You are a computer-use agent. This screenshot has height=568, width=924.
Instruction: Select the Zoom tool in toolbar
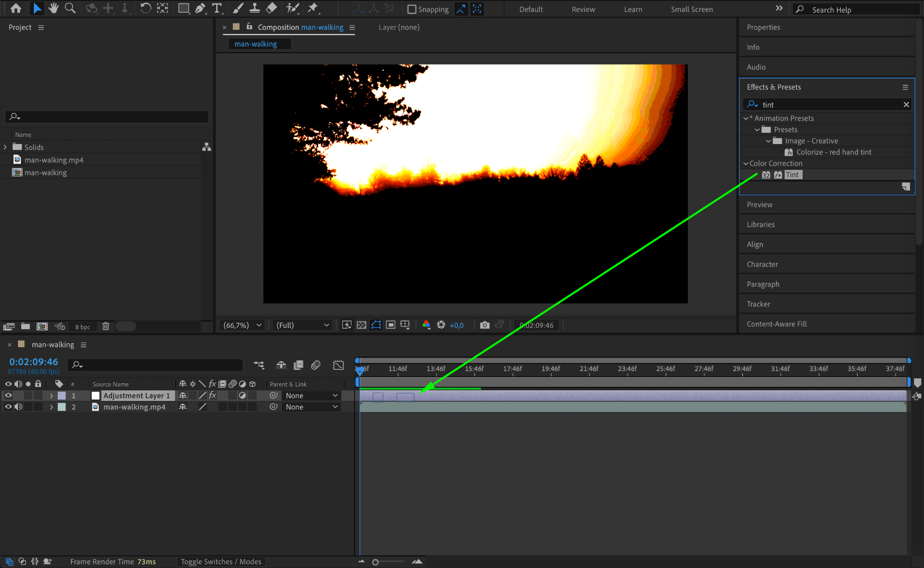pyautogui.click(x=70, y=8)
